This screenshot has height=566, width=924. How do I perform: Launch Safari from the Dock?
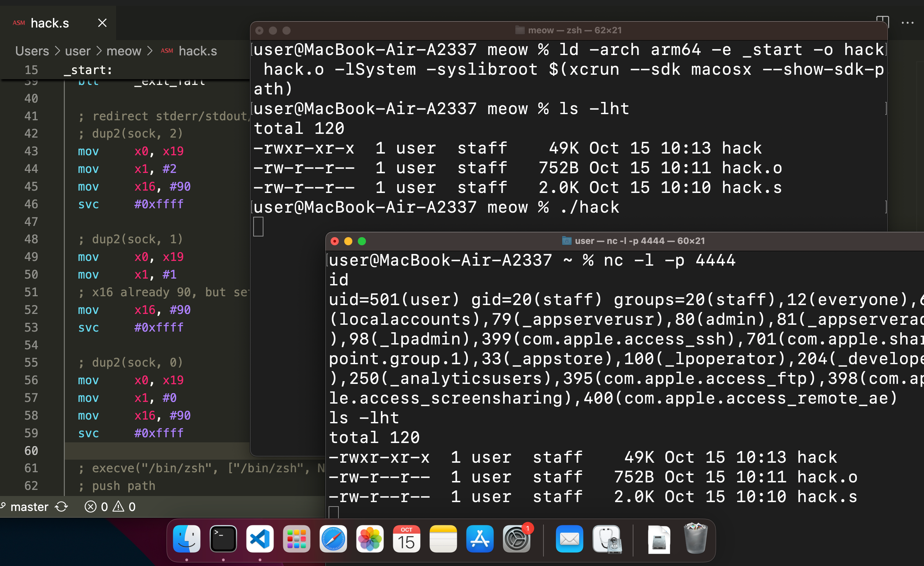pyautogui.click(x=333, y=540)
